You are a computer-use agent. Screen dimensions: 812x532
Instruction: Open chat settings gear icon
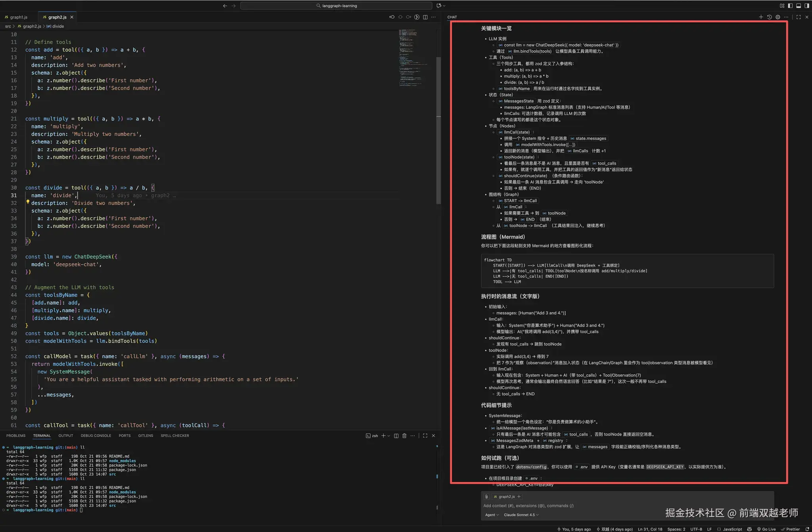pos(778,17)
